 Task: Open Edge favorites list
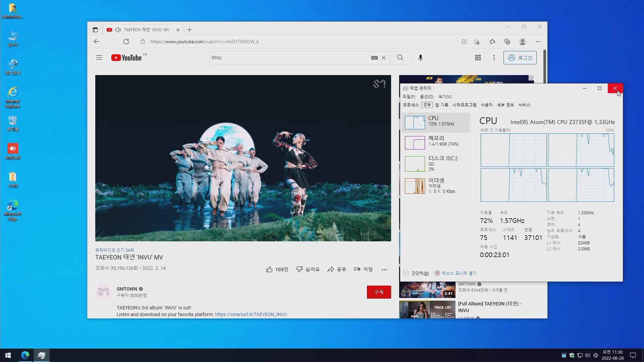coord(492,42)
